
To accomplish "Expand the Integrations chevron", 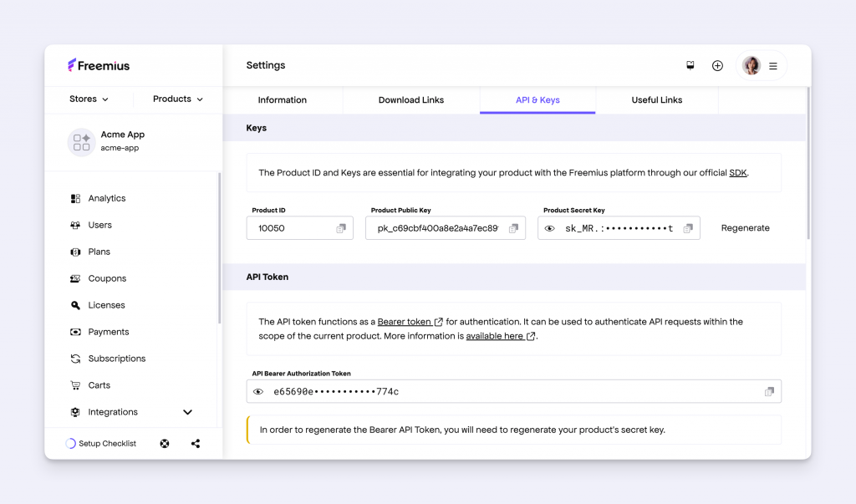I will pos(187,412).
